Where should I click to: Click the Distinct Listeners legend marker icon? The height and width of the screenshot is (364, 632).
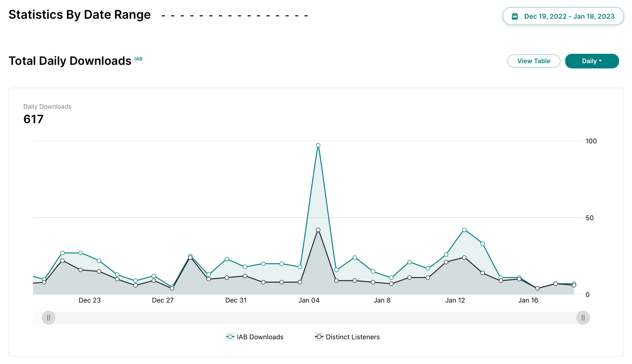click(319, 337)
